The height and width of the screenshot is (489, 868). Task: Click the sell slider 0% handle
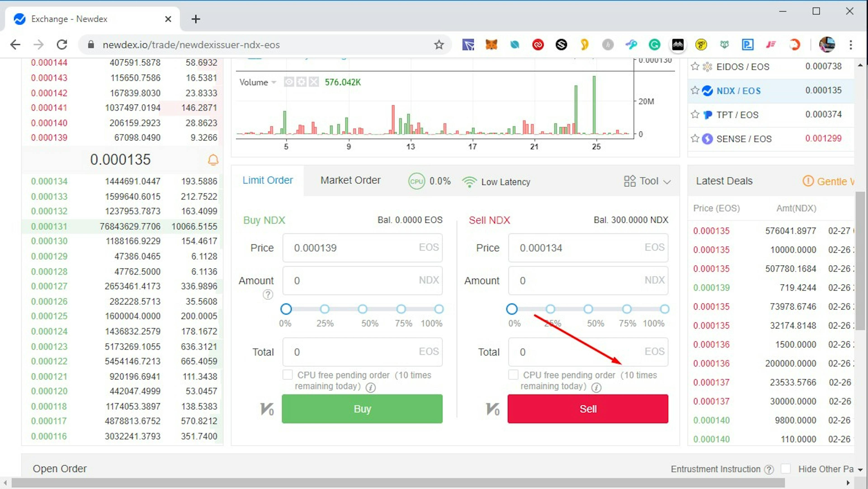tap(512, 309)
